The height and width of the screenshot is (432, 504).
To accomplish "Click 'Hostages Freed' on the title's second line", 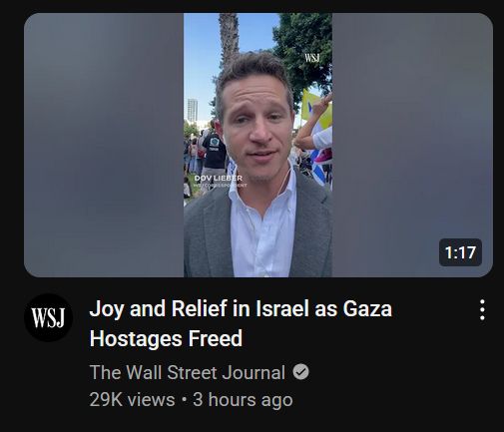I will tap(166, 338).
